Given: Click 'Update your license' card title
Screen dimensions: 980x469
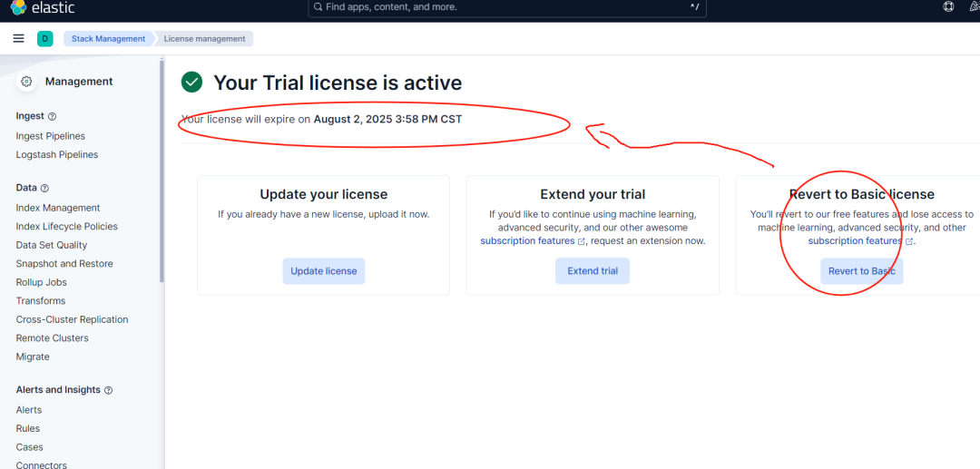Looking at the screenshot, I should tap(324, 194).
